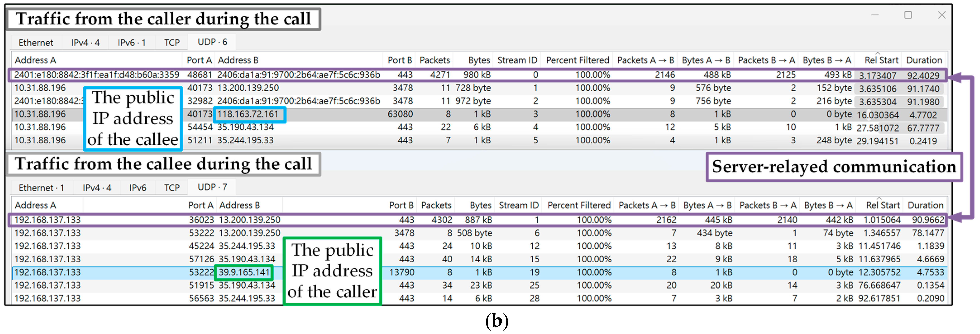Select the TCP tab in caller panel

pos(172,43)
